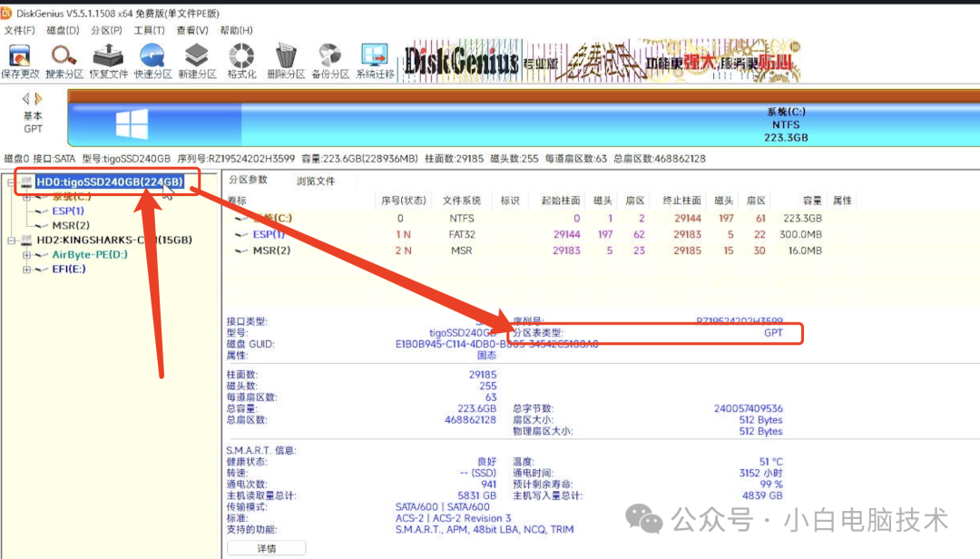Click the 保存更改 toolbar icon
Screen dimensions: 980x559
point(20,62)
